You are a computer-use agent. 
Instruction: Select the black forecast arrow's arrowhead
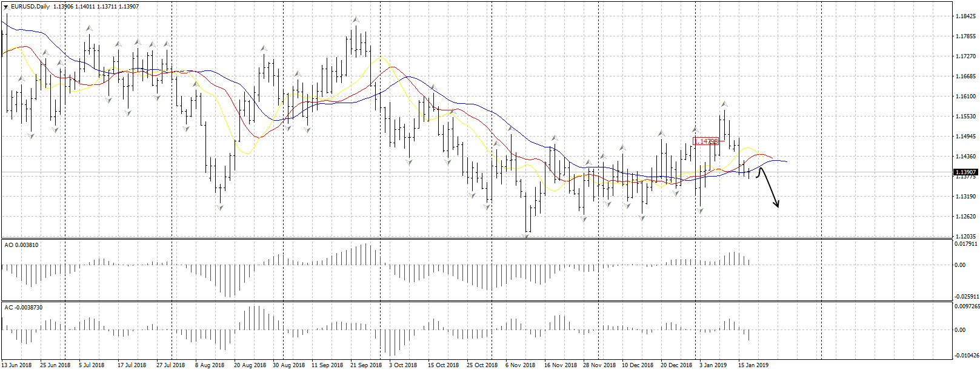(x=776, y=205)
